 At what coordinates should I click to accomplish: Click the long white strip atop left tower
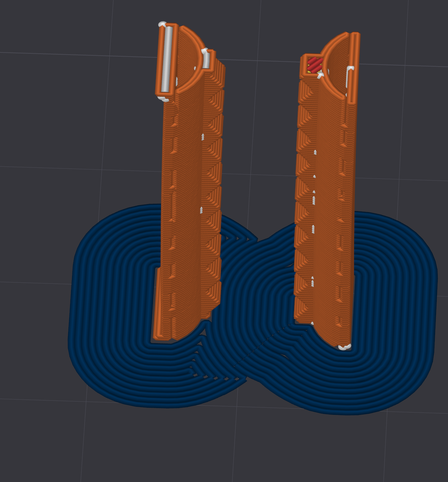point(167,59)
